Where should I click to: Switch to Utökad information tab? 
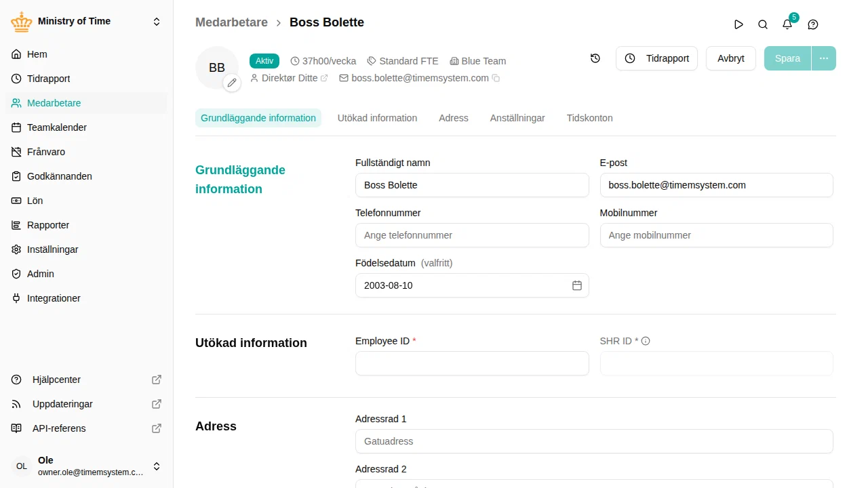click(x=377, y=118)
